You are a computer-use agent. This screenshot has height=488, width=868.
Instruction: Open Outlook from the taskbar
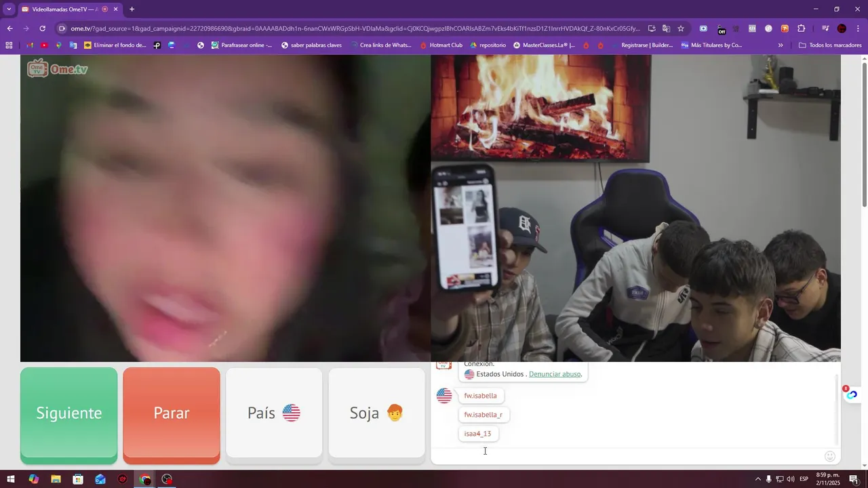[100, 479]
